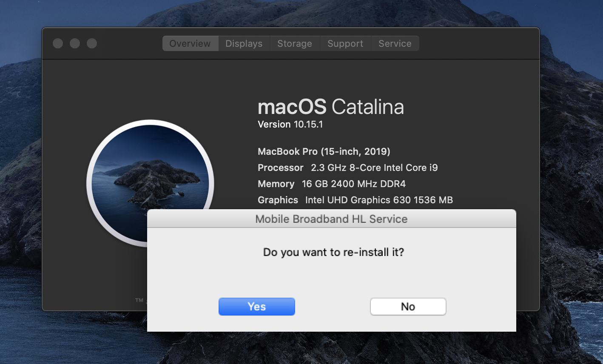Go to the Service tab

click(395, 43)
